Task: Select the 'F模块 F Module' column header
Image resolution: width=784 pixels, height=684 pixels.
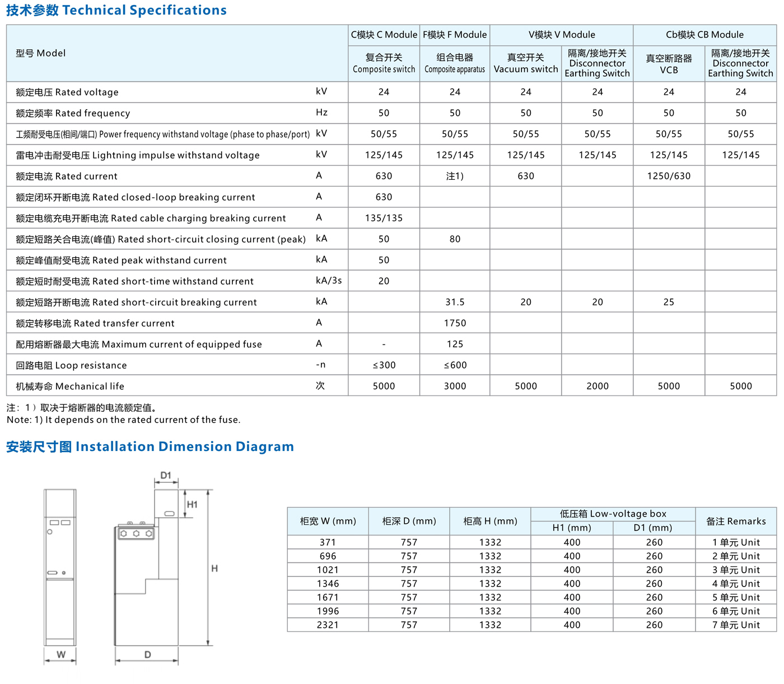Action: tap(455, 35)
